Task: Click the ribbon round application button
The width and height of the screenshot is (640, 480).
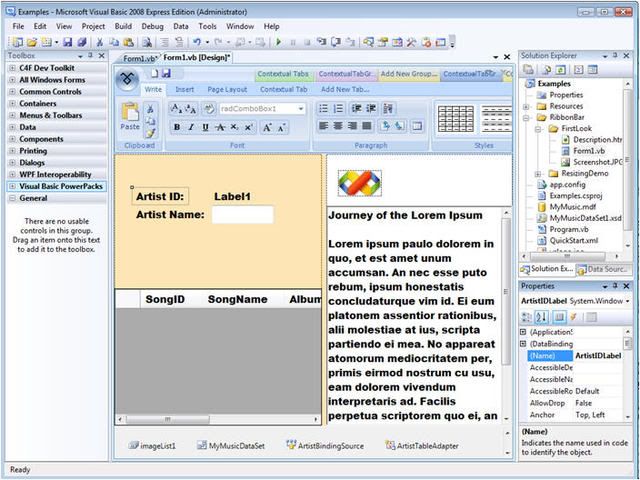Action: click(x=127, y=79)
